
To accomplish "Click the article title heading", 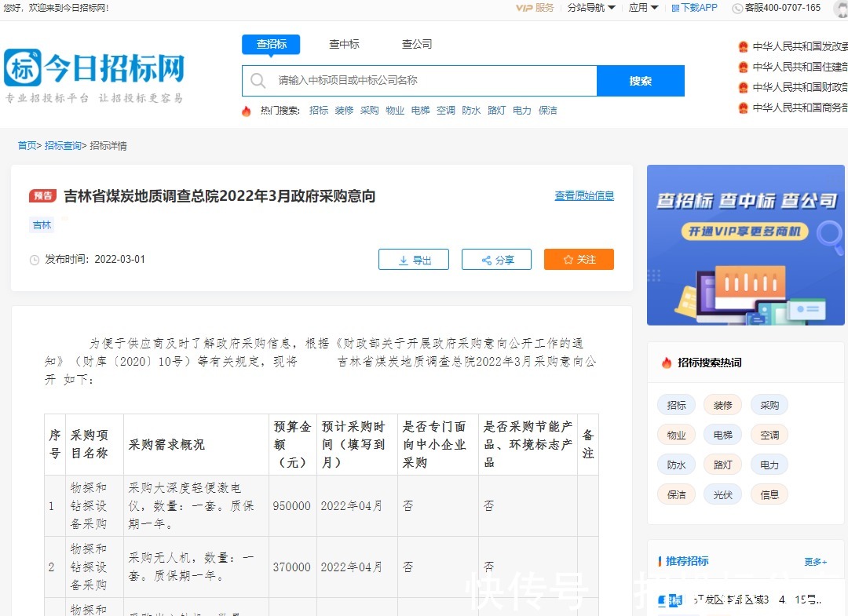I will click(220, 196).
